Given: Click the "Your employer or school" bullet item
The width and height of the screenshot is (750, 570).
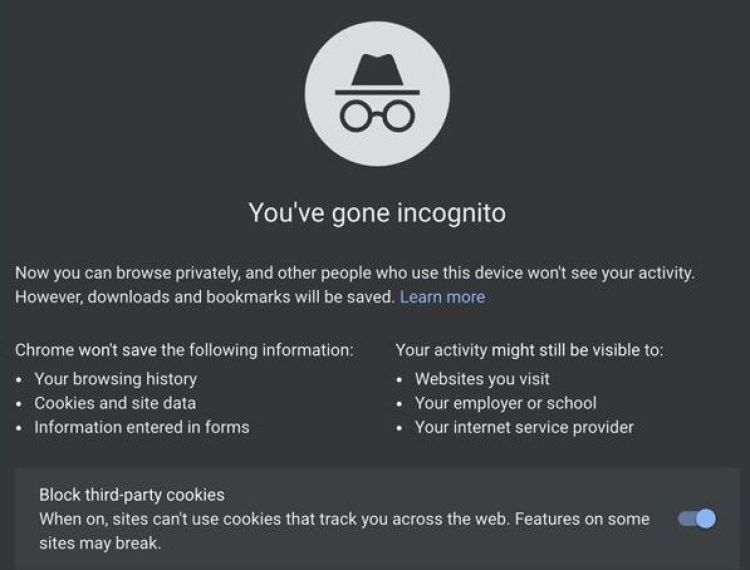Looking at the screenshot, I should [505, 403].
